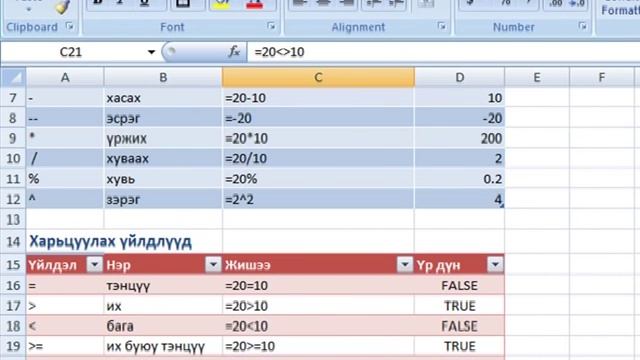Select TRUE result in row 17
The width and height of the screenshot is (640, 360).
coord(460,306)
